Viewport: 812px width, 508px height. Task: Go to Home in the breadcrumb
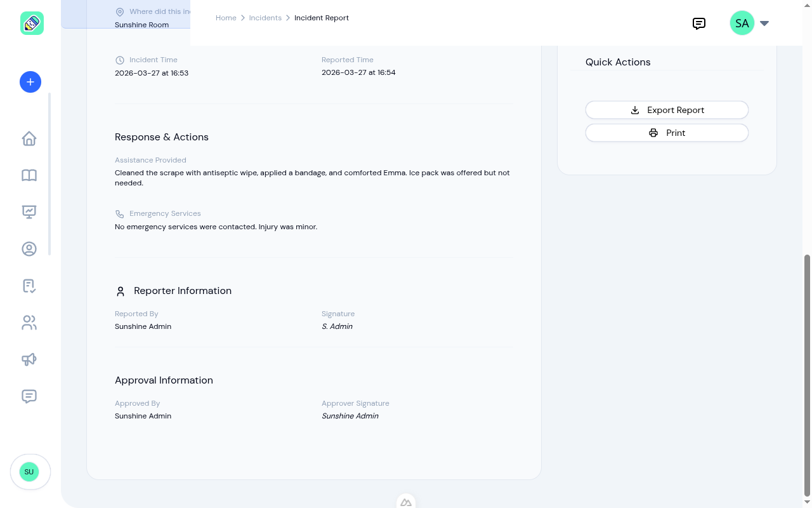(226, 18)
